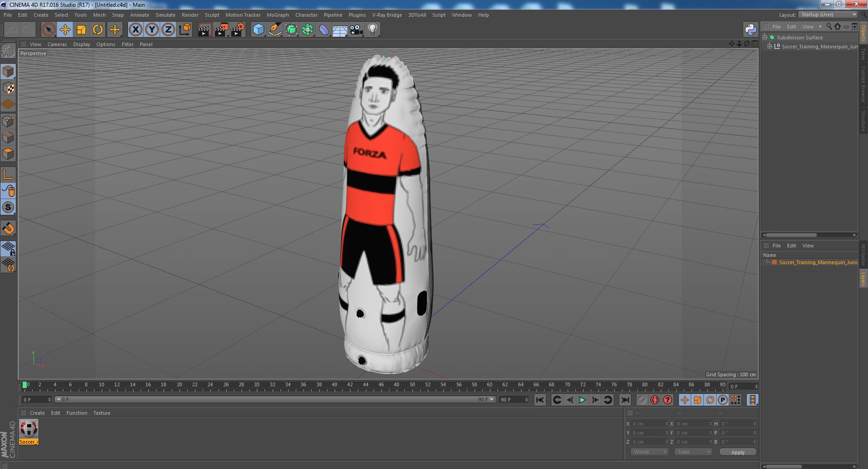Open the viewport Cameras menu
This screenshot has width=868, height=469.
pos(57,44)
